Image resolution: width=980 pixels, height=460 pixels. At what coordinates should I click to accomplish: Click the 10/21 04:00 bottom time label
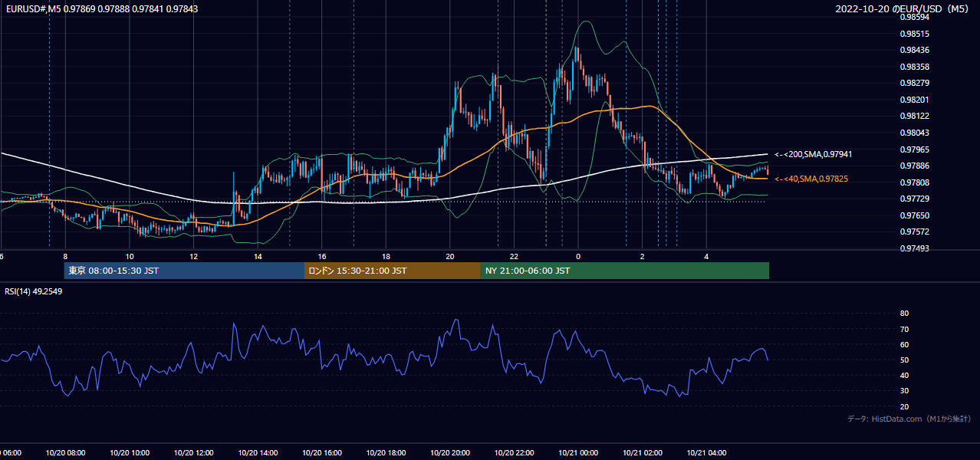coord(707,452)
